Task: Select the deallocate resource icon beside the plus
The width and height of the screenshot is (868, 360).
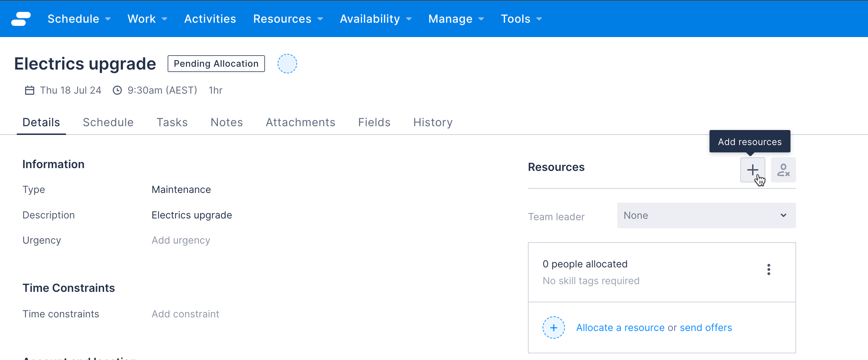Action: tap(783, 170)
